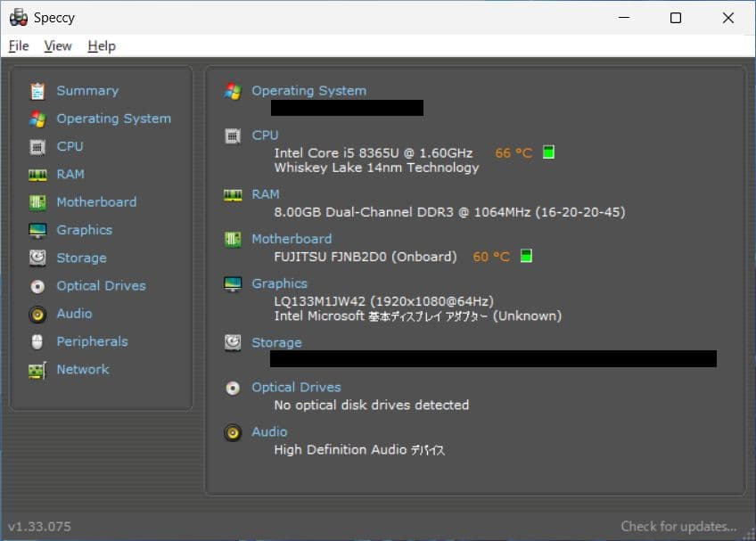Click the 66 °C CPU temperature reading

pos(514,153)
